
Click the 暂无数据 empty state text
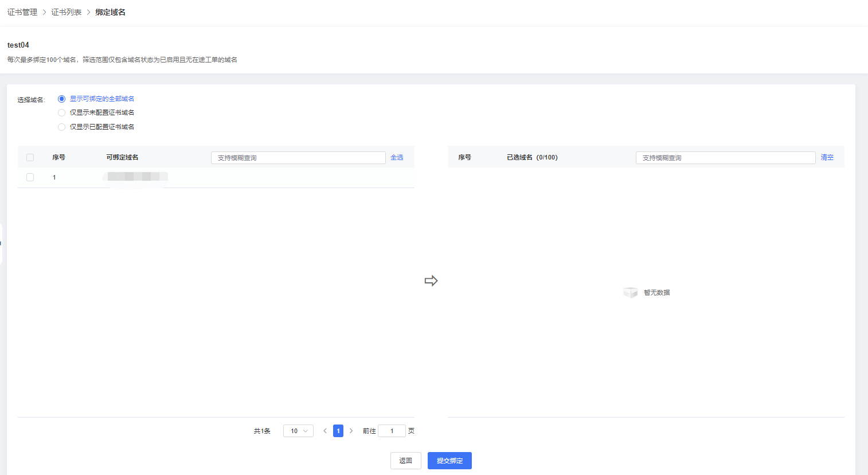(657, 293)
